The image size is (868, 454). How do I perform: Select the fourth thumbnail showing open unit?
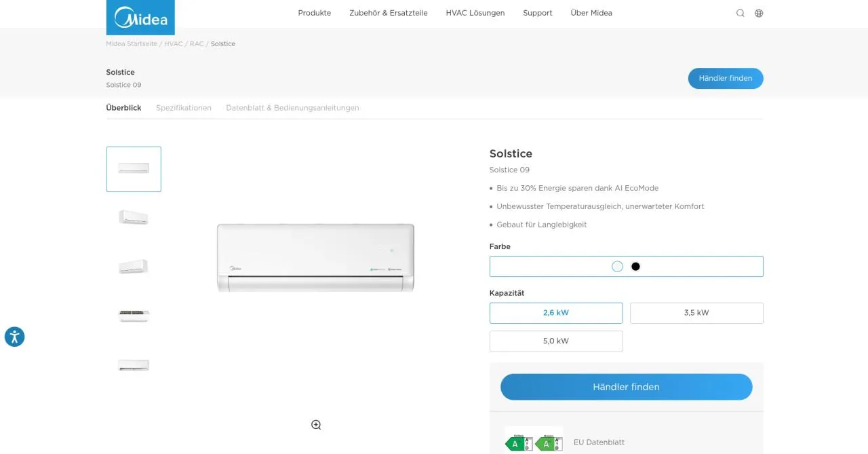click(x=134, y=316)
